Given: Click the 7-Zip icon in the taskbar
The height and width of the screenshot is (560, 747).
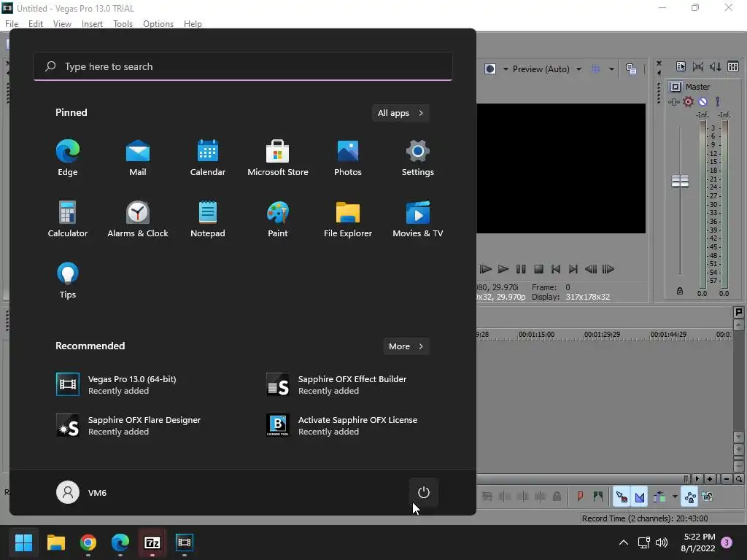Looking at the screenshot, I should coord(152,542).
